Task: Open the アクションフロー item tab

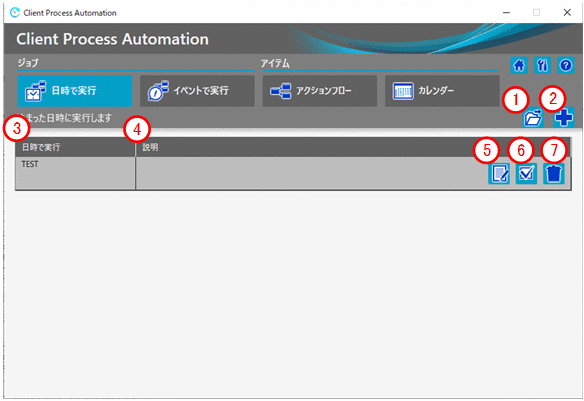Action: coord(320,91)
